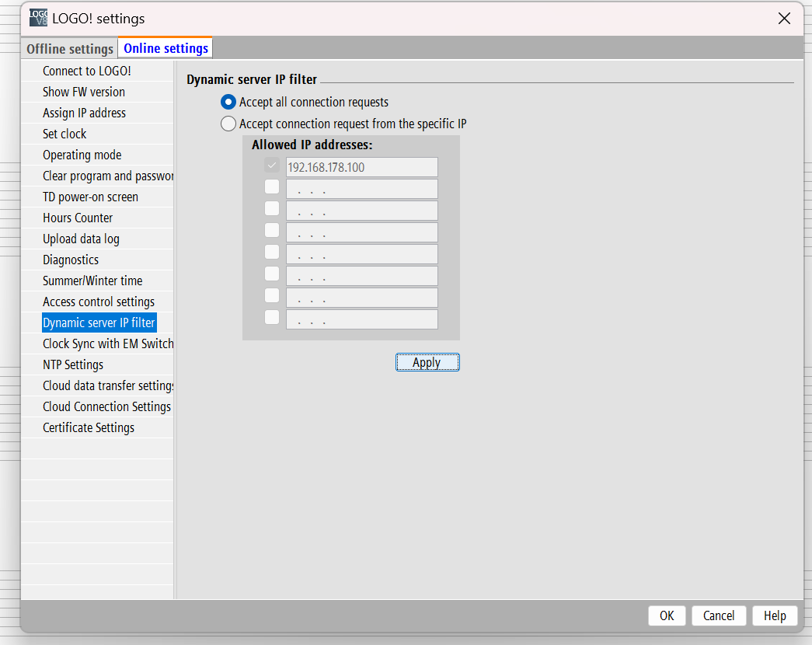
Task: Cancel the settings dialog
Action: pos(718,615)
